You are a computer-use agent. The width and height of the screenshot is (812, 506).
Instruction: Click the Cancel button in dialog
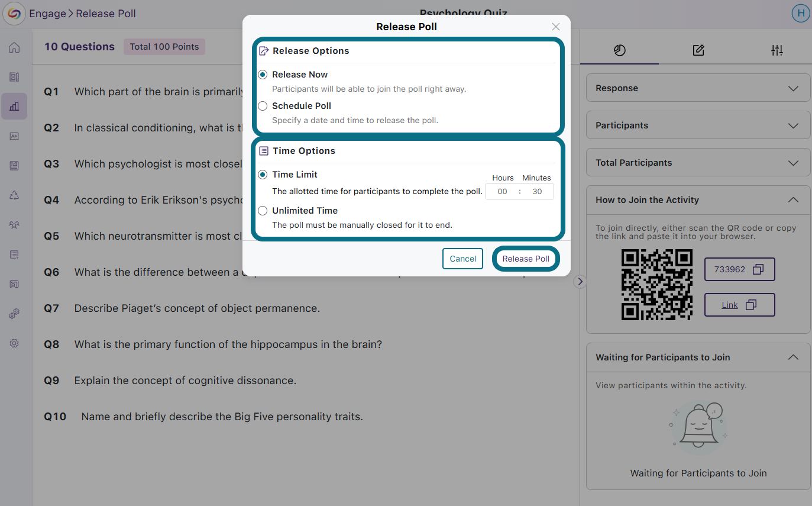[462, 259]
